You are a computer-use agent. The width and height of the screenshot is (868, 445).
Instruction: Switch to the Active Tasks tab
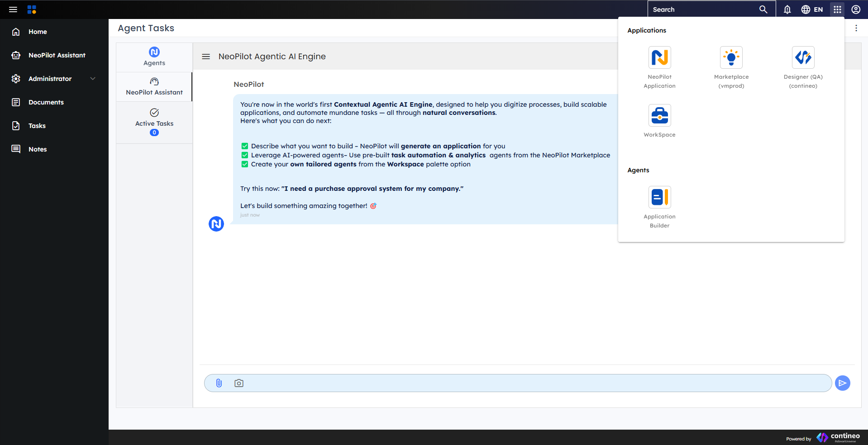(154, 122)
